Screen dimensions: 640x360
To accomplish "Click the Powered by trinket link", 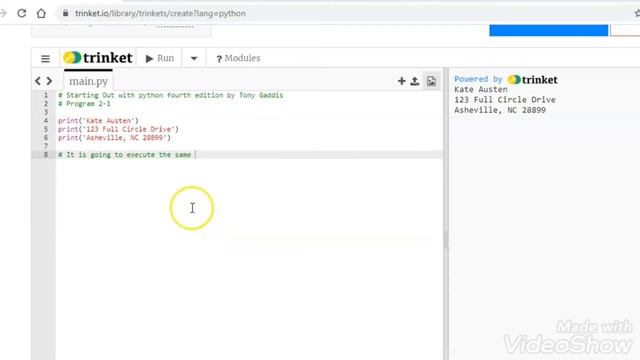I will point(506,80).
